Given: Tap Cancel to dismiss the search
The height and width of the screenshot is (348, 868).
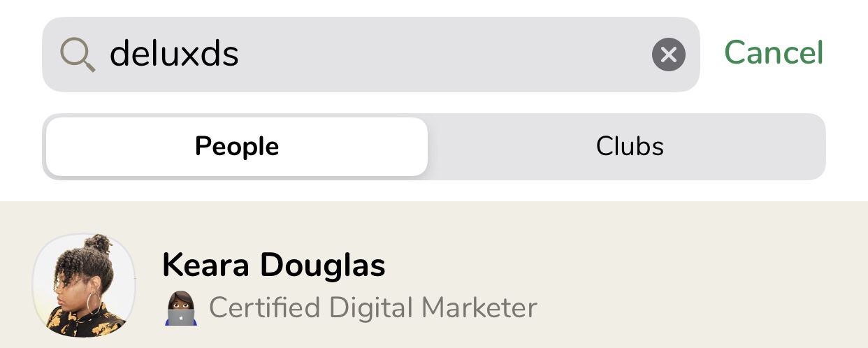Looking at the screenshot, I should (x=774, y=53).
